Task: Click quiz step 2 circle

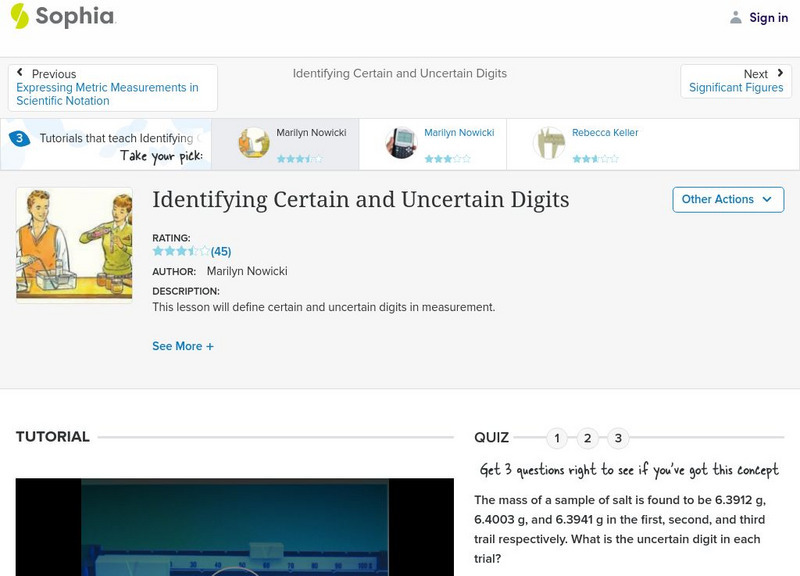Action: click(x=589, y=437)
